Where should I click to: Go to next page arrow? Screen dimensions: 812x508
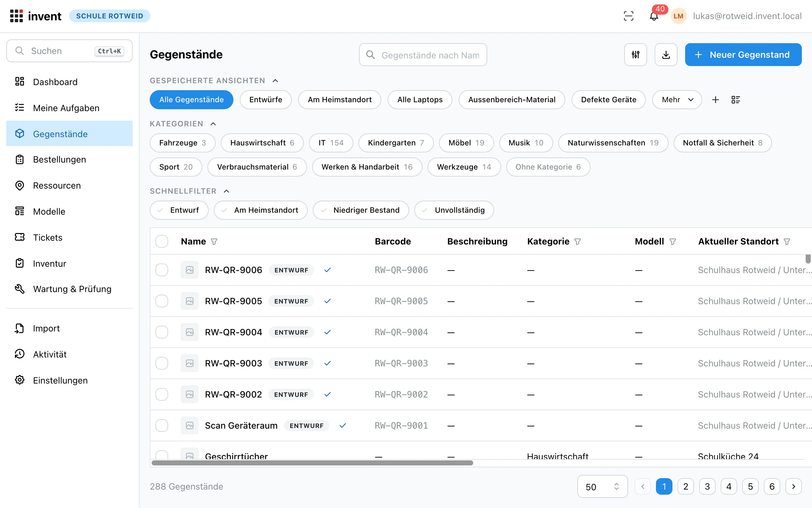click(x=794, y=486)
